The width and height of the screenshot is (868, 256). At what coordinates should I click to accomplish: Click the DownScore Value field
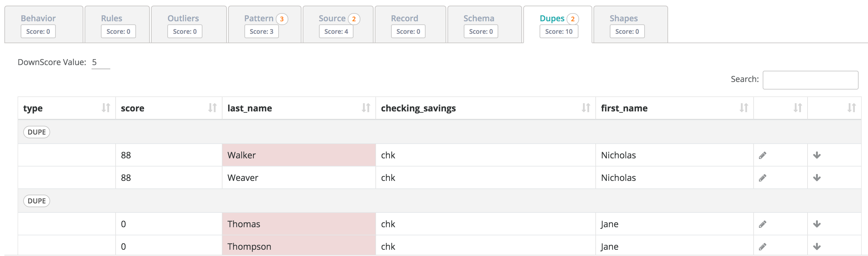(x=100, y=63)
